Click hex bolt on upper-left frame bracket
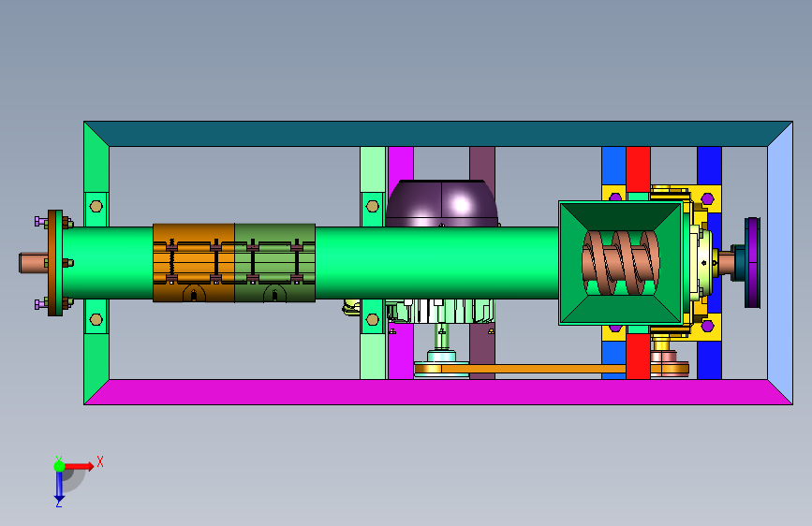Screen dimensions: 812x526 (x=96, y=206)
